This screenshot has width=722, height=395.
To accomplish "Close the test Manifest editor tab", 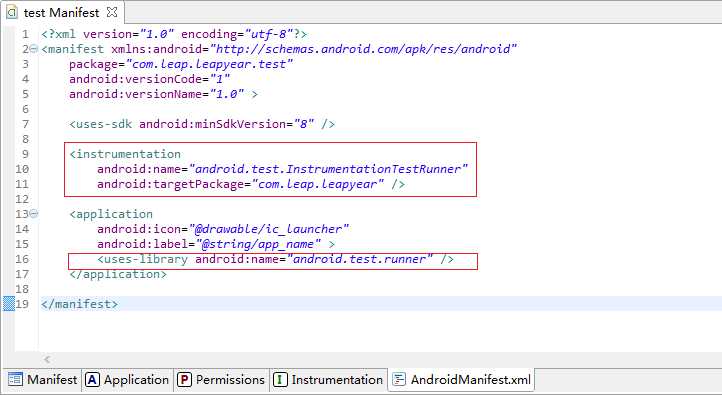I will click(x=111, y=12).
